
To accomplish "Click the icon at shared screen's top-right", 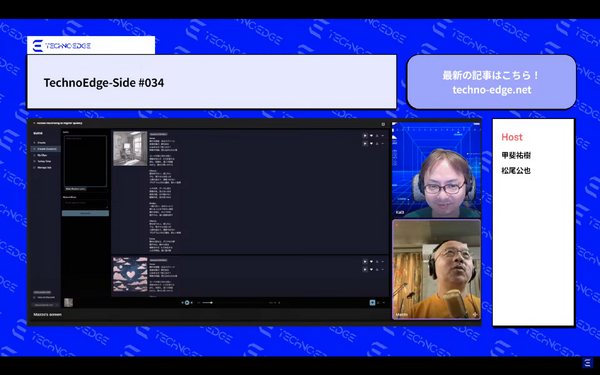I will 383,124.
